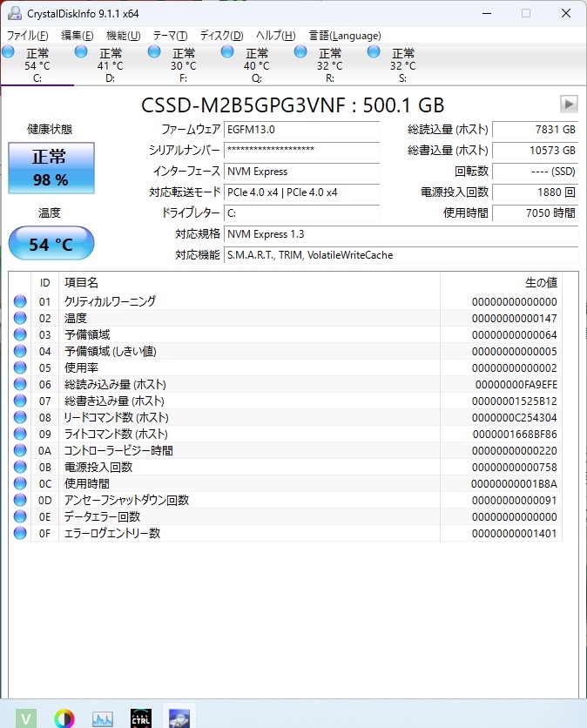Click status icon for ID 0B 電源投入回数 row
The height and width of the screenshot is (728, 587).
tap(20, 467)
